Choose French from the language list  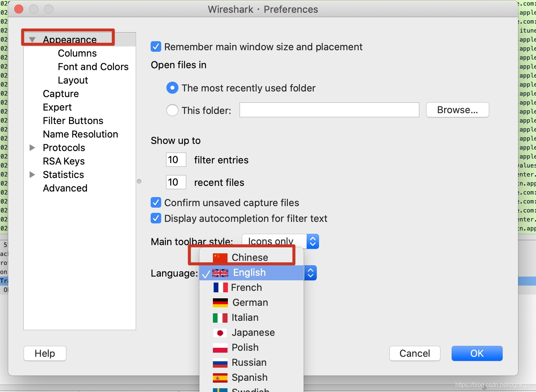click(251, 287)
